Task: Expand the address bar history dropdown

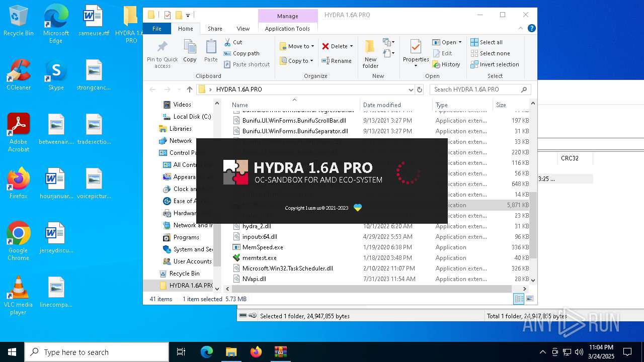Action: [411, 89]
